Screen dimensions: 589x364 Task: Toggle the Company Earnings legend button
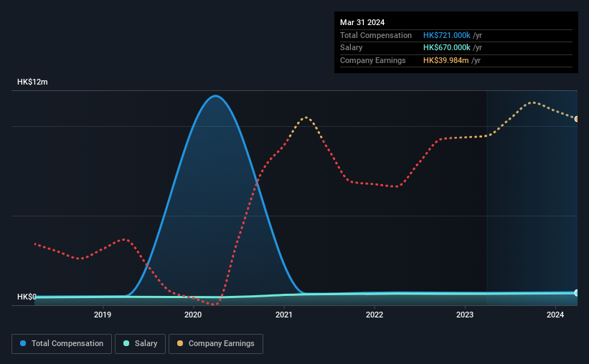click(216, 344)
